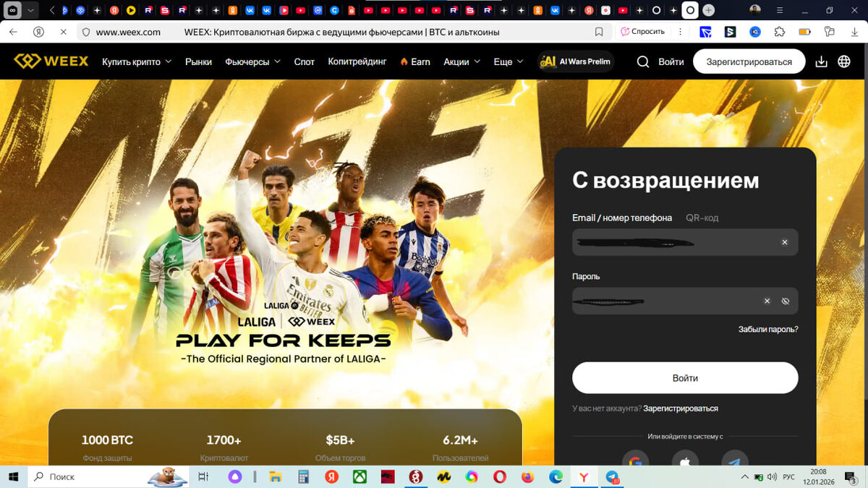Click the 1000 BTC protection fund stat
Screen dimensions: 868x488
(107, 448)
